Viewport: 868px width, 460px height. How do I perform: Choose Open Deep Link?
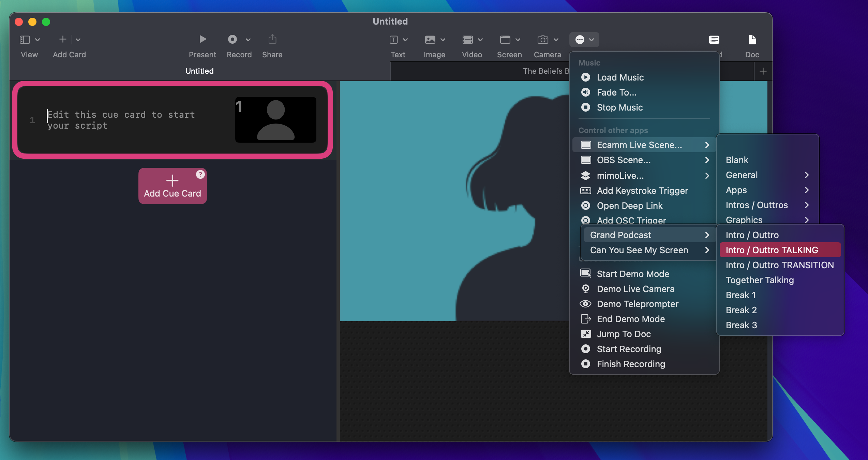(644, 206)
